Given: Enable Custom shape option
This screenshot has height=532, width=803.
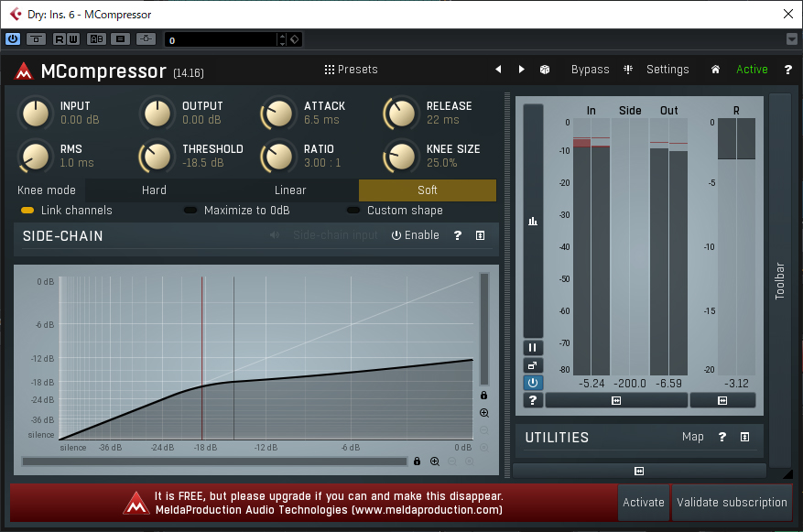Looking at the screenshot, I should (395, 211).
